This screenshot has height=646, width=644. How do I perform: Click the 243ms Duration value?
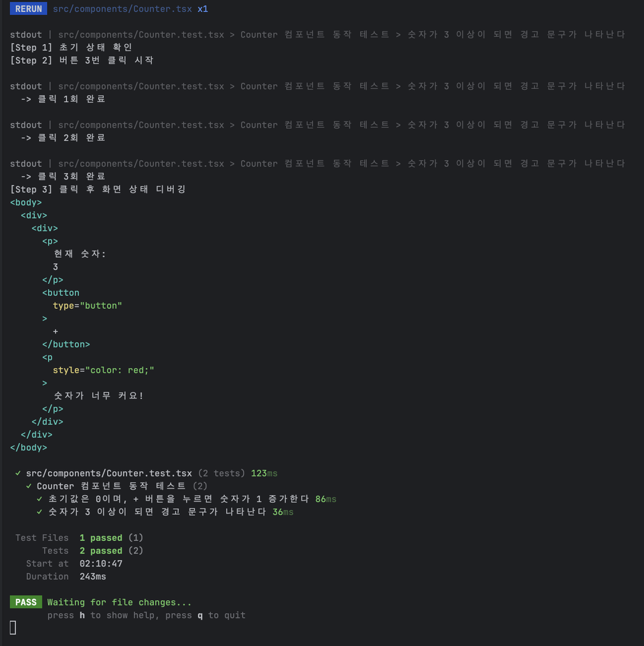pyautogui.click(x=92, y=577)
